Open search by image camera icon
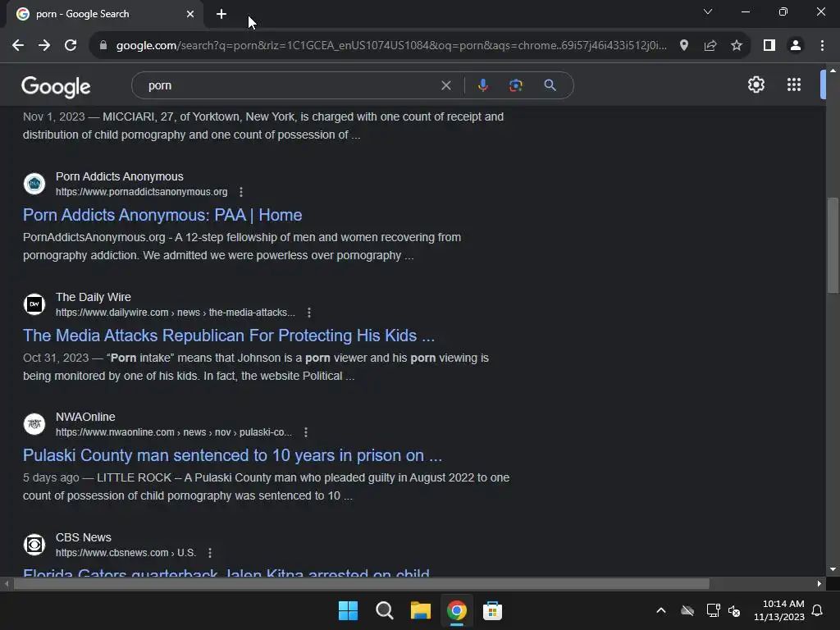 coord(516,85)
